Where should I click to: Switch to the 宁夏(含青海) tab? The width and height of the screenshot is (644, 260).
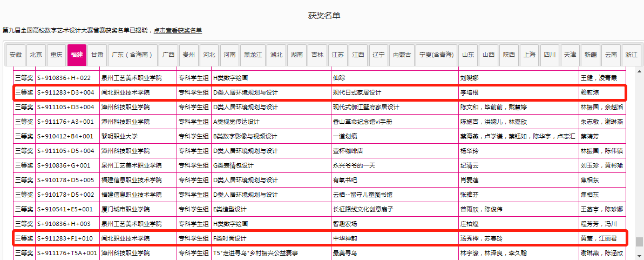coord(436,55)
